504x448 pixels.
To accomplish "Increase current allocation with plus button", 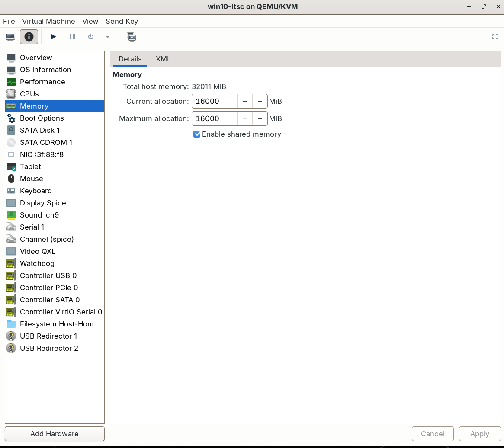I will (x=260, y=101).
